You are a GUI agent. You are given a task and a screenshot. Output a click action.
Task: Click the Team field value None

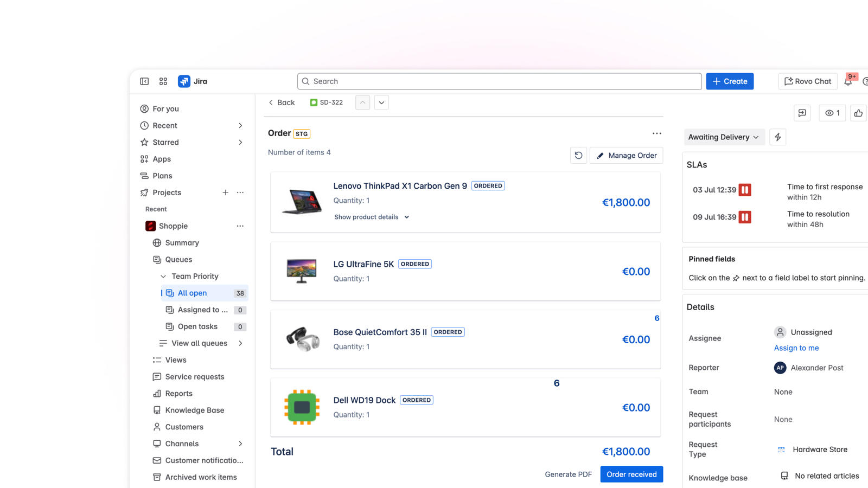click(x=783, y=392)
